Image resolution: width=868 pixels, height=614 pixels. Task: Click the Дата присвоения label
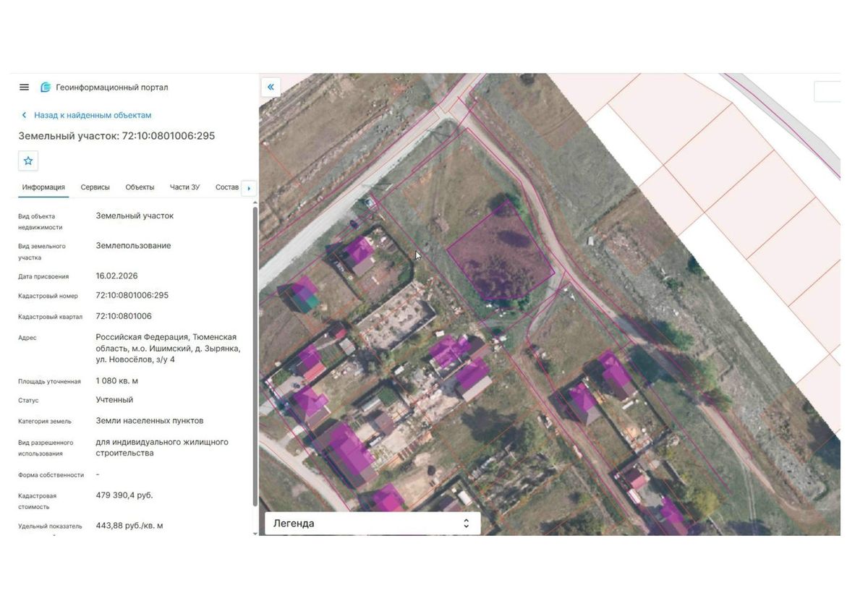[43, 276]
